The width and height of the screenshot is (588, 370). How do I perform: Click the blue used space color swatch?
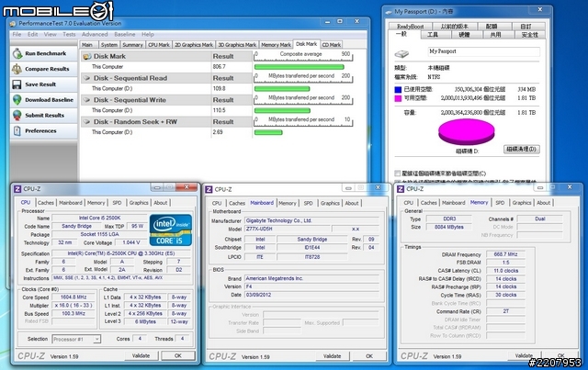398,90
